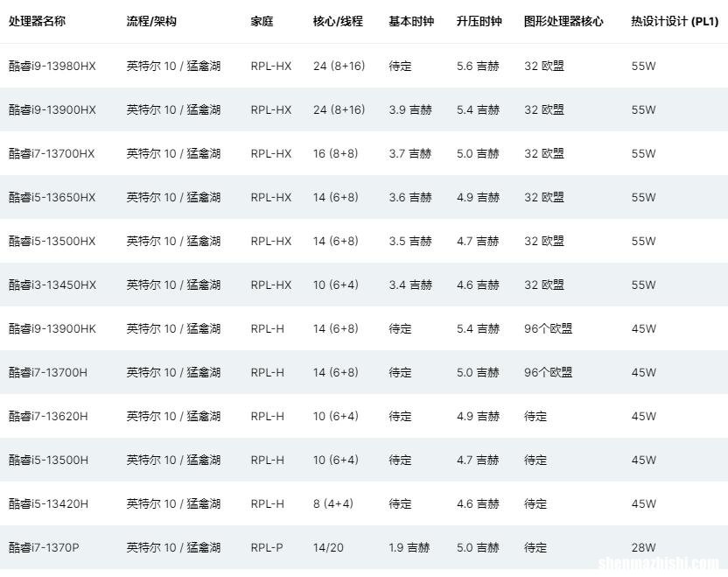This screenshot has height=577, width=728.
Task: Click RPL-H family in i7-13620H row
Action: (x=268, y=416)
